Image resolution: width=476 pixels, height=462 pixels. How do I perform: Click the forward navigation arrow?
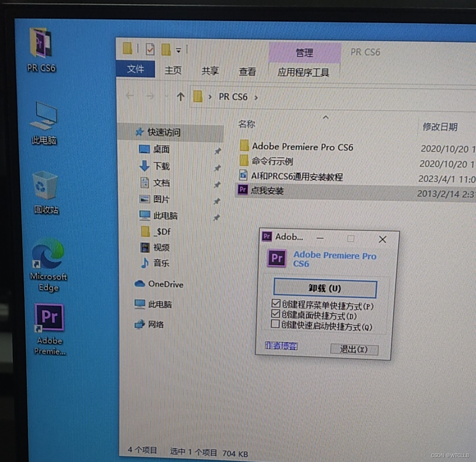[150, 96]
